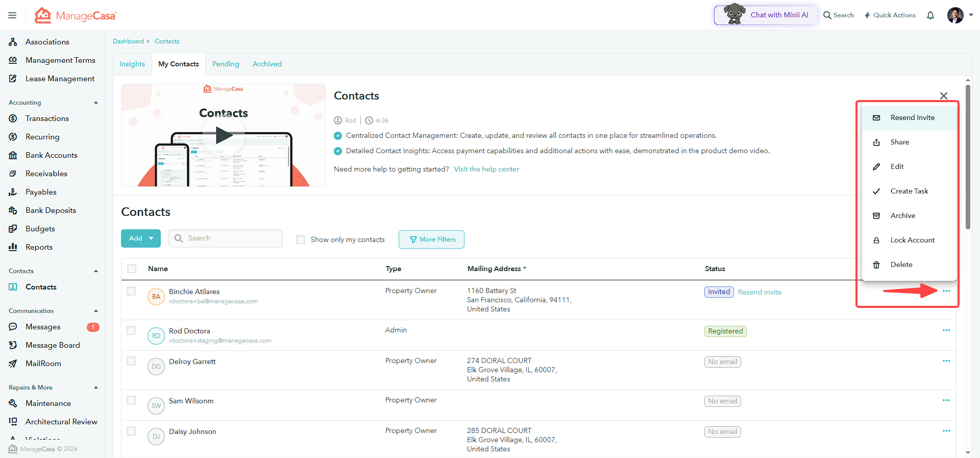The height and width of the screenshot is (458, 980).
Task: Click the Resend invite link
Action: coord(759,292)
